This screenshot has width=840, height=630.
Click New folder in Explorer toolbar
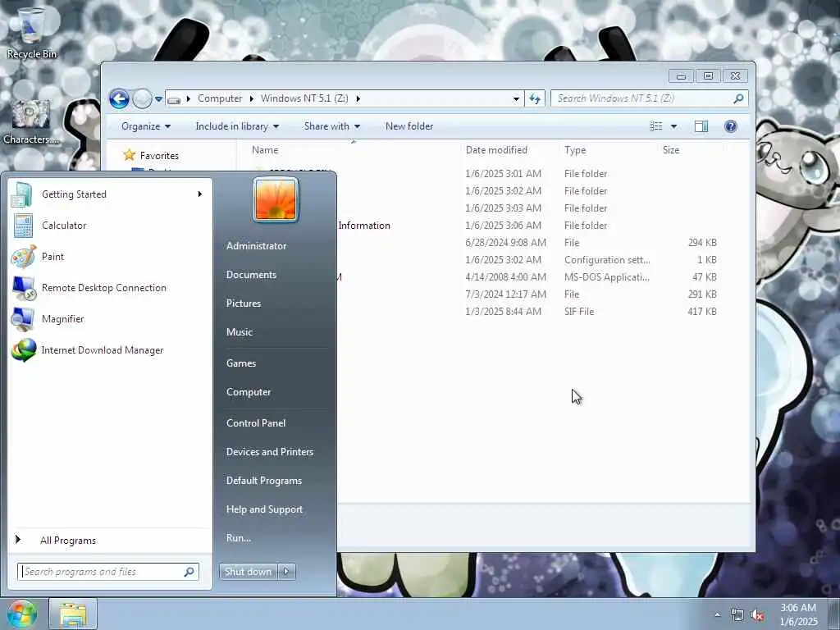point(409,126)
